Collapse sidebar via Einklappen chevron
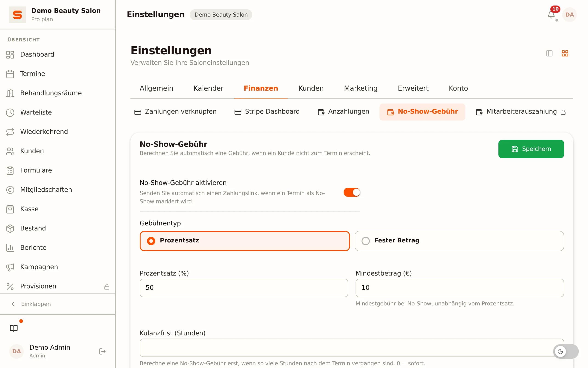Image resolution: width=588 pixels, height=368 pixels. tap(13, 304)
